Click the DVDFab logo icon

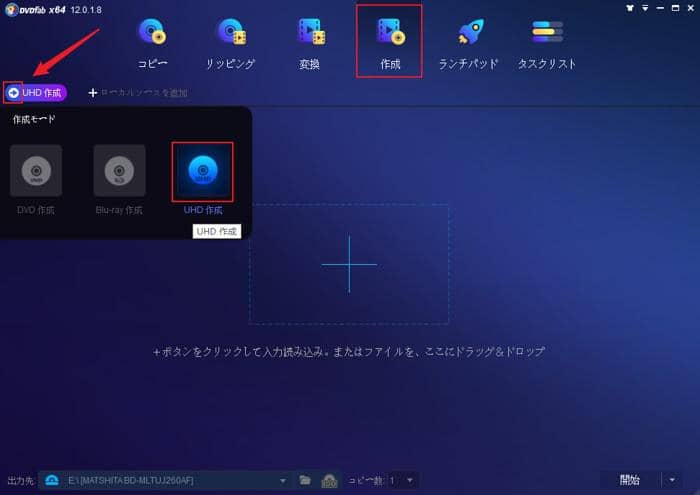pyautogui.click(x=11, y=9)
